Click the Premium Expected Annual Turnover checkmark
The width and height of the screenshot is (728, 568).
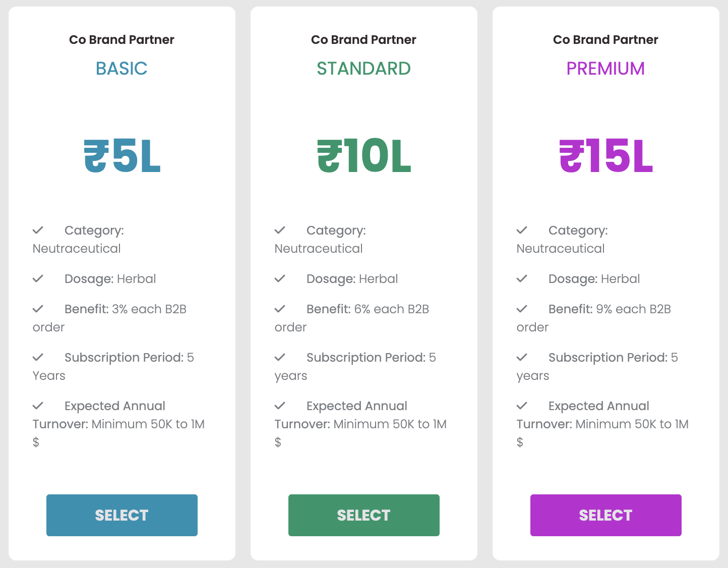pos(522,406)
